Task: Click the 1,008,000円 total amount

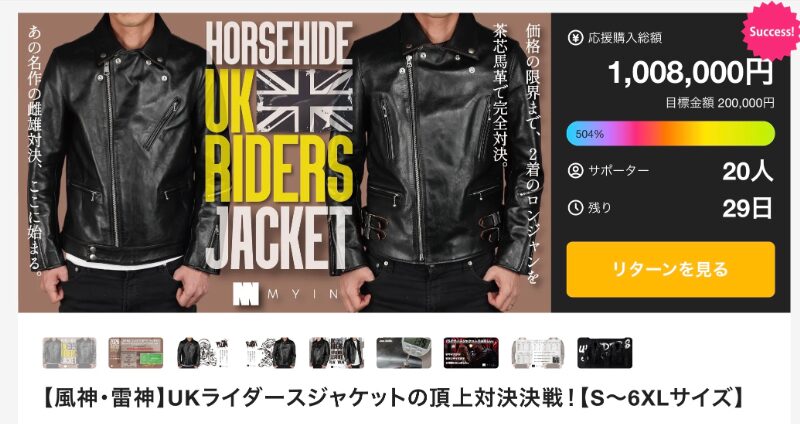Action: click(691, 72)
